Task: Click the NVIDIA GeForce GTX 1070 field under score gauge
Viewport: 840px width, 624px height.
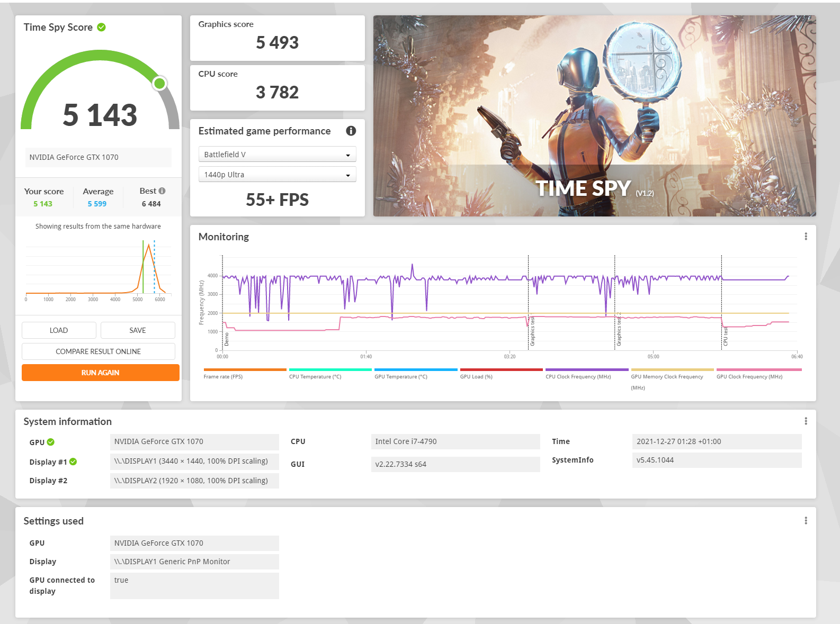Action: [x=99, y=157]
